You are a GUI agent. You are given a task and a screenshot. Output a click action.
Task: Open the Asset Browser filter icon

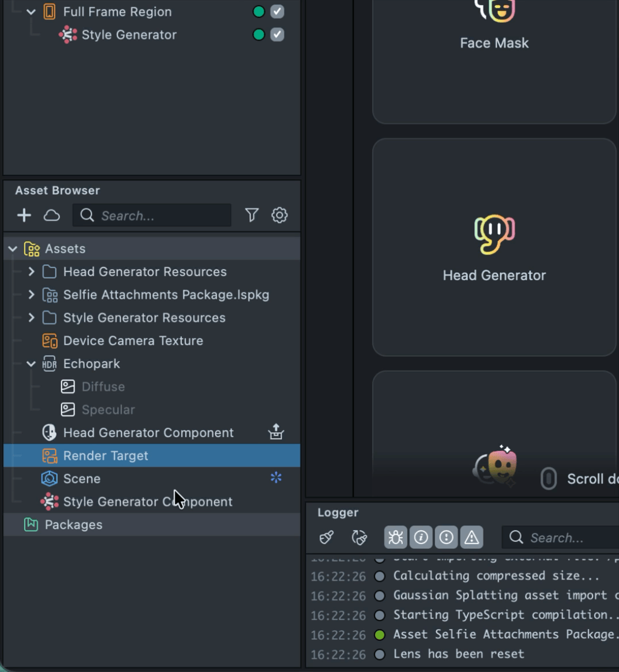(251, 215)
